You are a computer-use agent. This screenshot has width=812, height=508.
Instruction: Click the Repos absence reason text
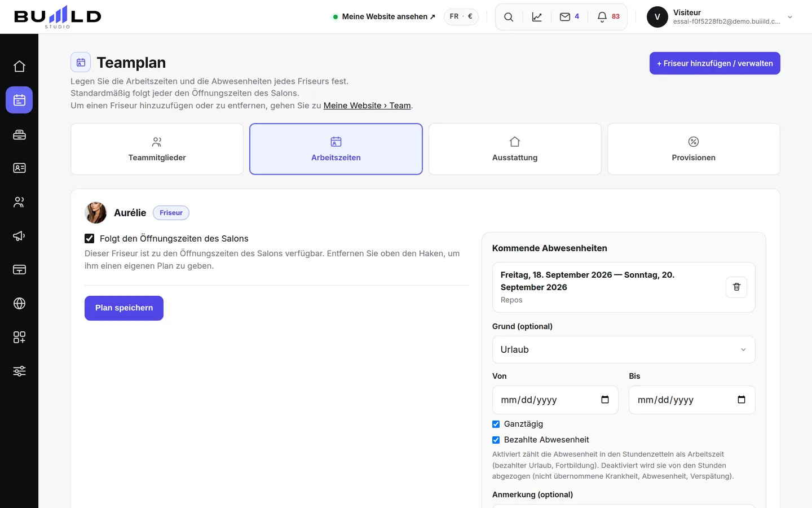[x=511, y=300]
